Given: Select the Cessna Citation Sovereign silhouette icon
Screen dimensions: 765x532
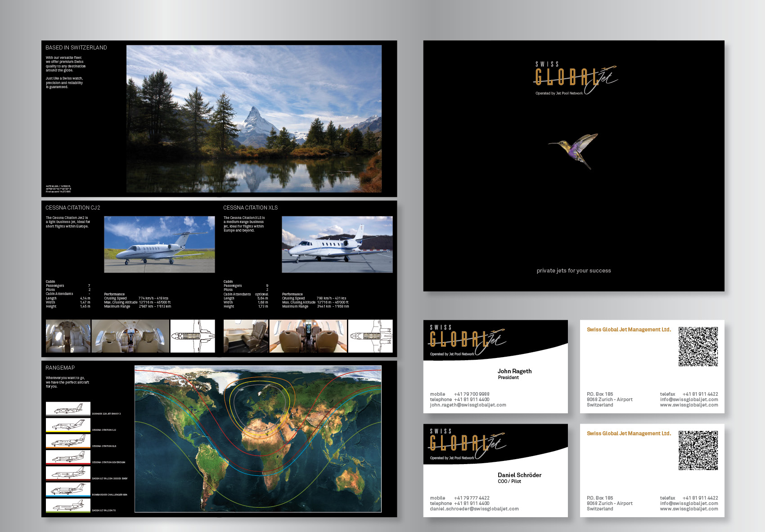Looking at the screenshot, I should 68,457.
